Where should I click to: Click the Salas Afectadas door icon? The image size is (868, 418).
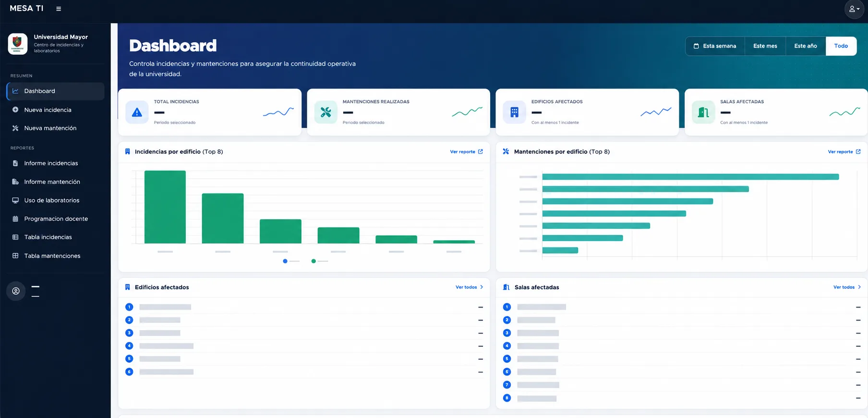703,112
